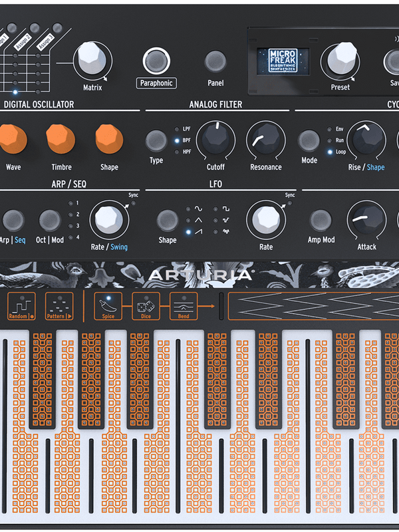Tap the Random step icon
The image size is (399, 532).
[21, 307]
